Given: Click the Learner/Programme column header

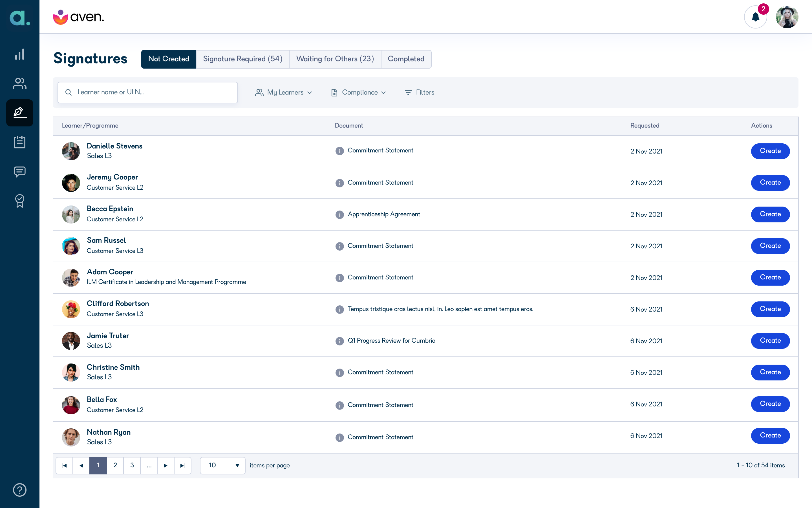Looking at the screenshot, I should coord(90,126).
